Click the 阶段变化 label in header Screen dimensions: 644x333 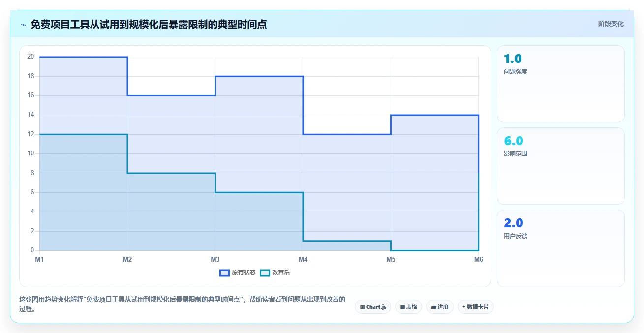point(611,24)
